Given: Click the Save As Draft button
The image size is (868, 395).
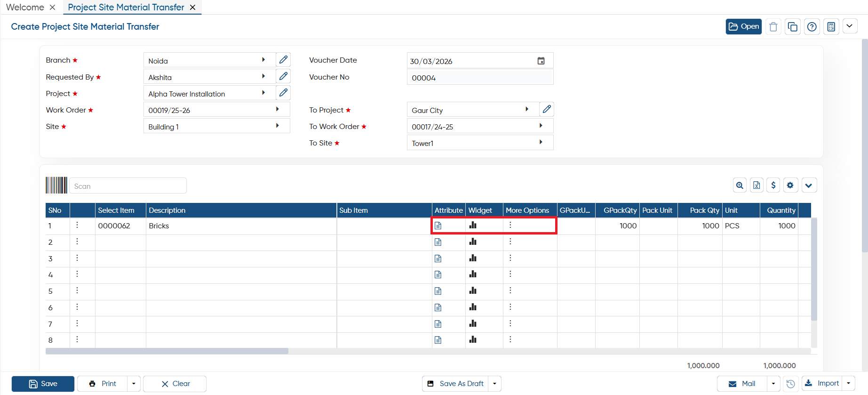Looking at the screenshot, I should pos(455,384).
